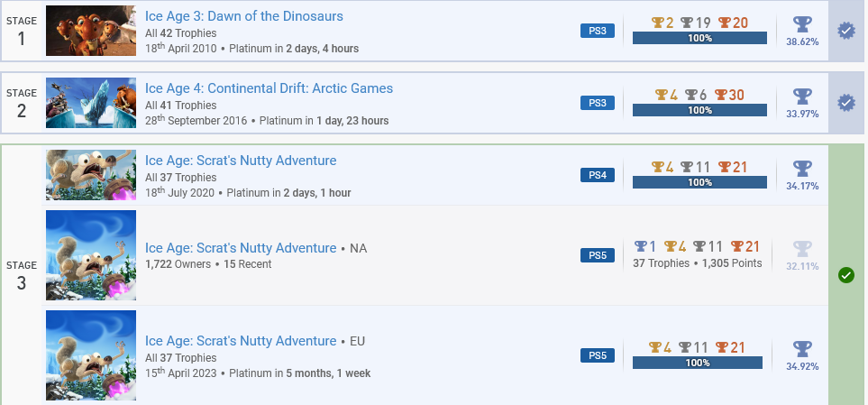Image resolution: width=868 pixels, height=405 pixels.
Task: Click gold trophy icon in Ice Age 3 row
Action: pos(658,23)
